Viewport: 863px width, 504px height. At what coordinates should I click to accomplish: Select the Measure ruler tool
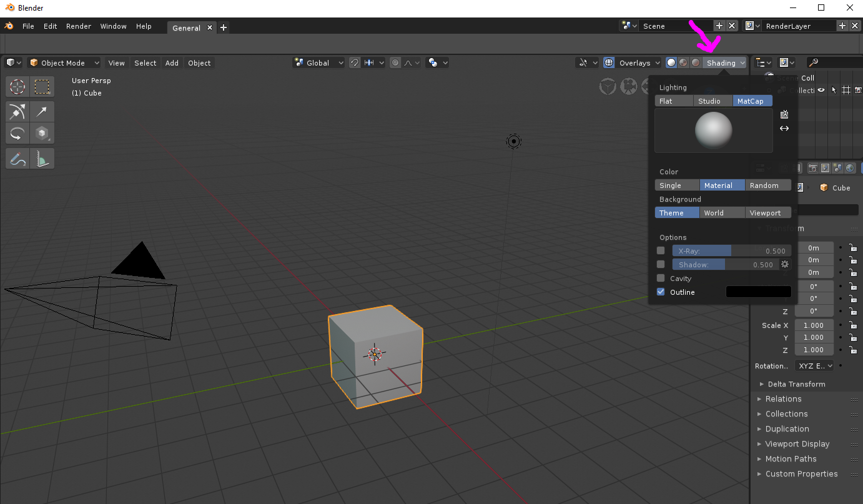(x=42, y=159)
